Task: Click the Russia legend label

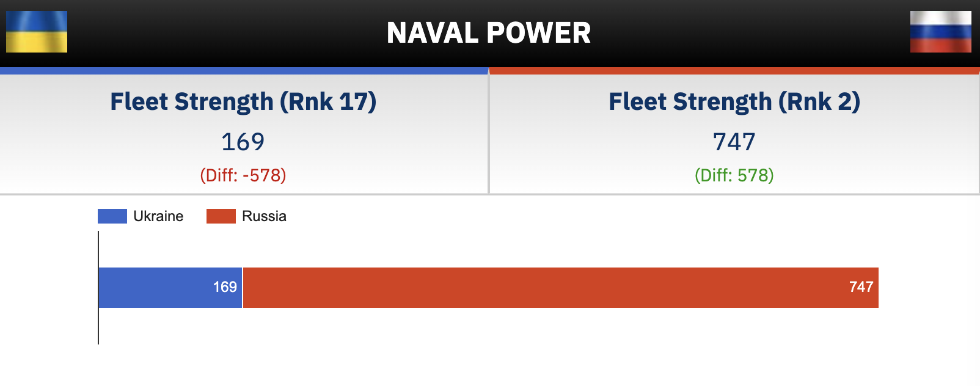Action: point(264,216)
